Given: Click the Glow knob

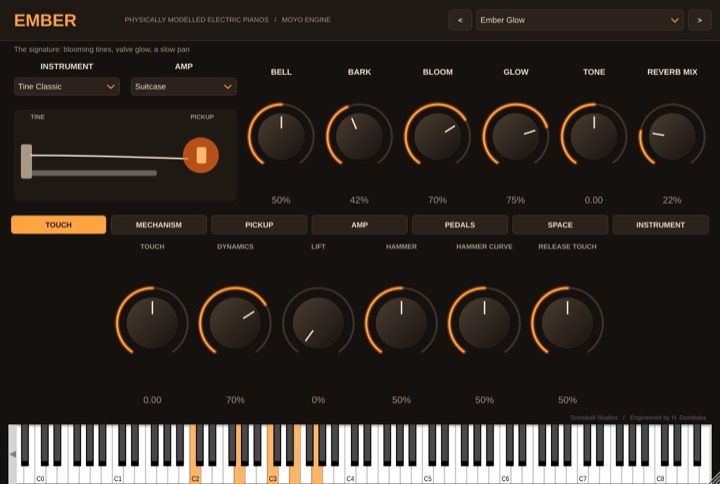Looking at the screenshot, I should [x=516, y=136].
